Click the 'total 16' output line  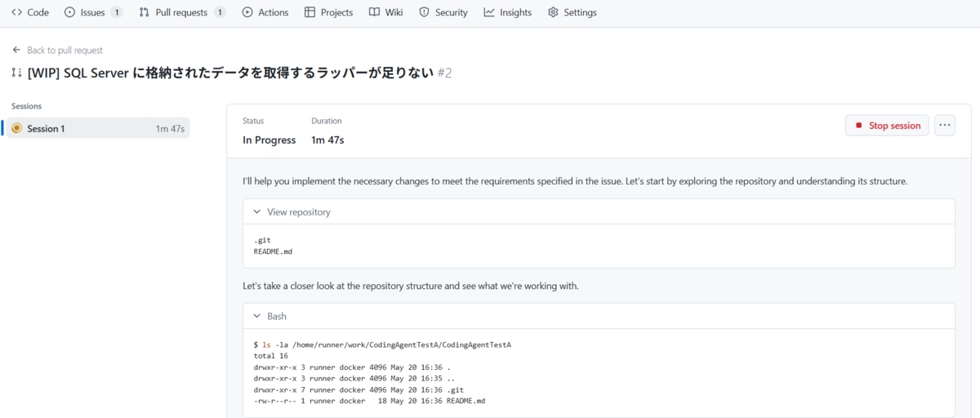point(273,356)
